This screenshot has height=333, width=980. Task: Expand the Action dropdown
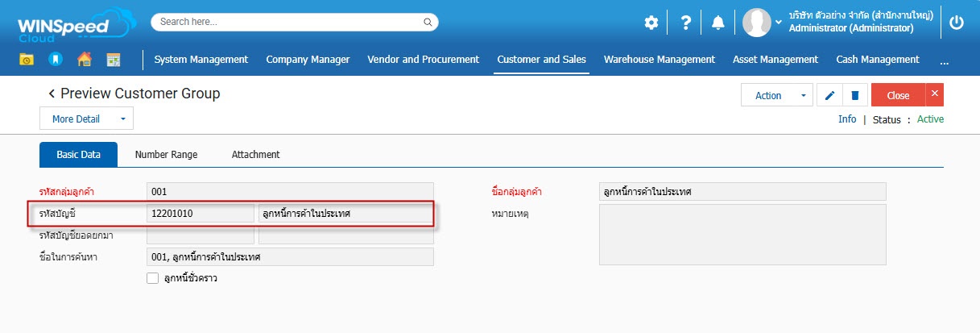[803, 95]
